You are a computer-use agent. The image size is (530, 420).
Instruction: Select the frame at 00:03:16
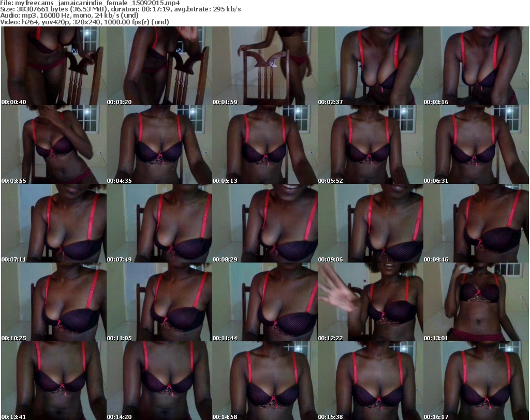[476, 66]
